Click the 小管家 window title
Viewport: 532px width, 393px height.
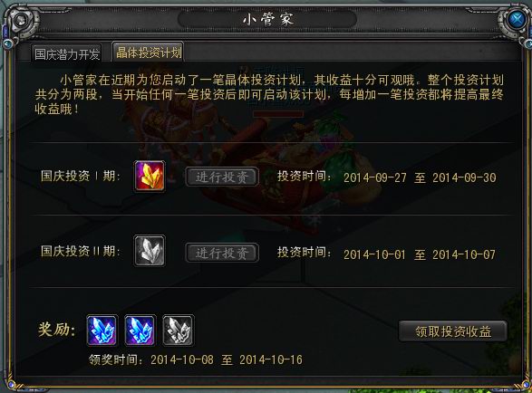(267, 19)
